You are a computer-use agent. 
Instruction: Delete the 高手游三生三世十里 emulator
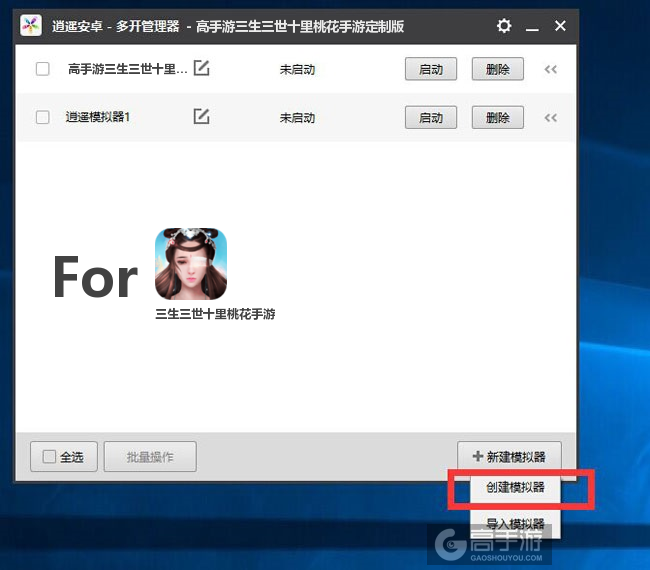click(x=497, y=69)
